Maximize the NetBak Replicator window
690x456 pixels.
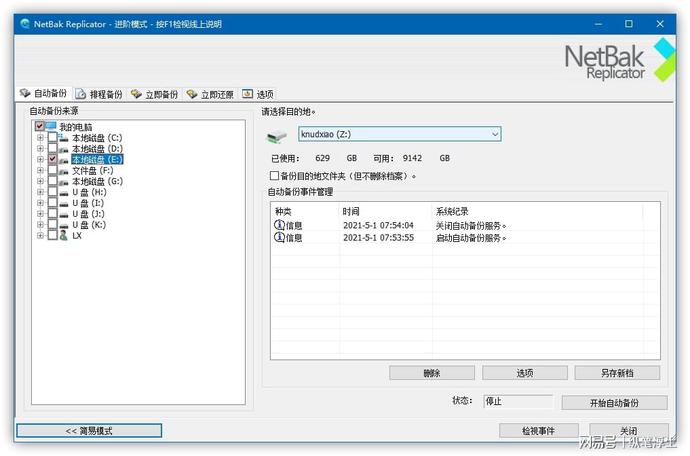tap(629, 24)
